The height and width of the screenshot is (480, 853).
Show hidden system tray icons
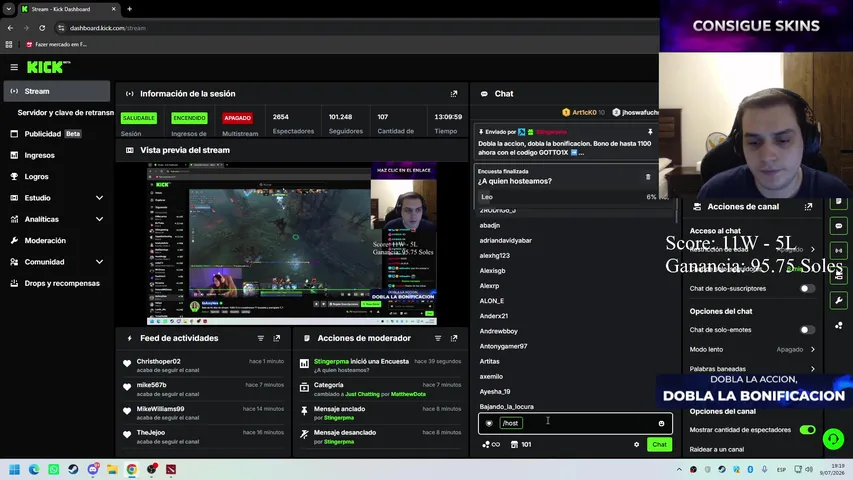[679, 469]
